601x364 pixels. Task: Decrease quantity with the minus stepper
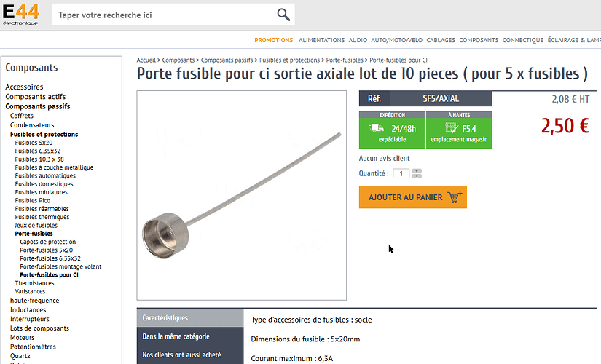417,176
